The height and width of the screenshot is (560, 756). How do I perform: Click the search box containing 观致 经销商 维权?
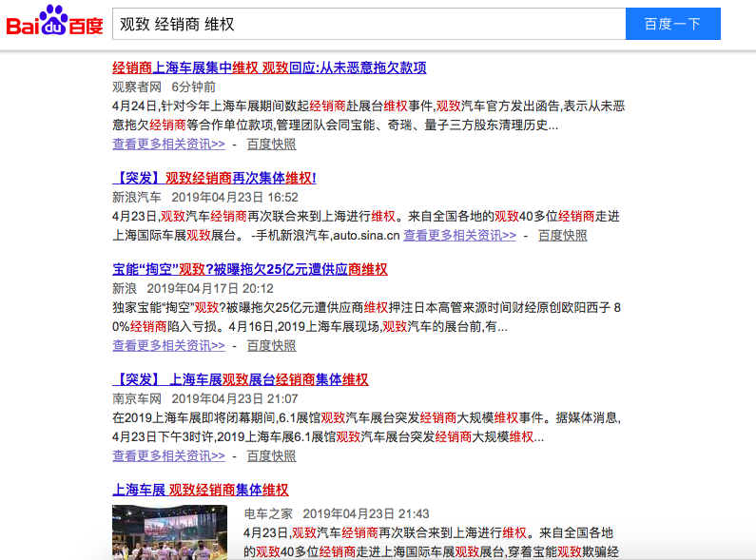(369, 24)
